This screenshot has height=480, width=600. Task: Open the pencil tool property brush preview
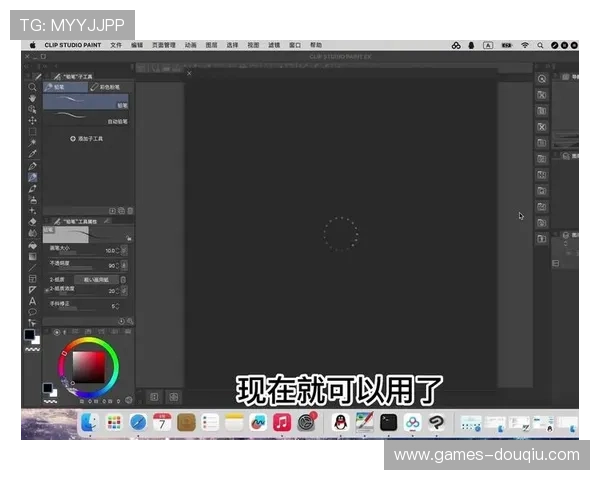88,234
